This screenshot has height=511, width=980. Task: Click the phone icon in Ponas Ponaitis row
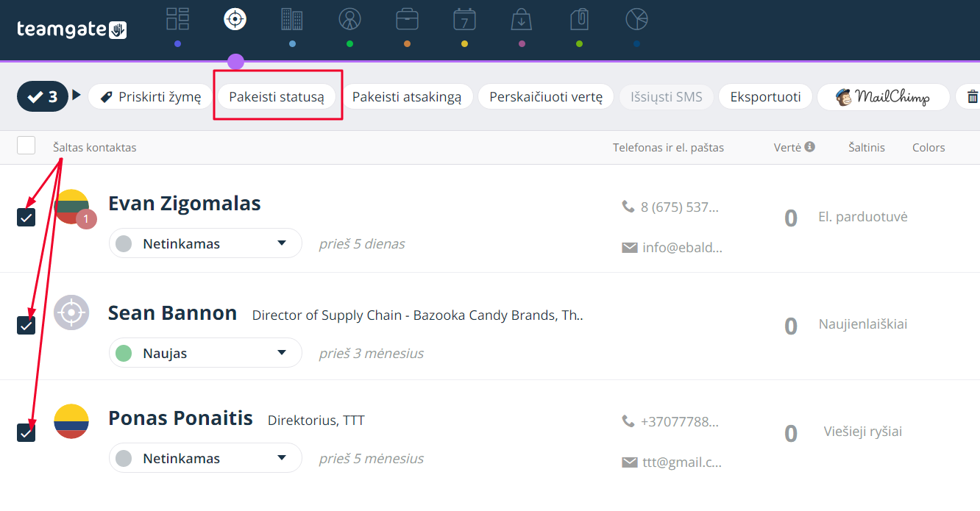click(628, 421)
